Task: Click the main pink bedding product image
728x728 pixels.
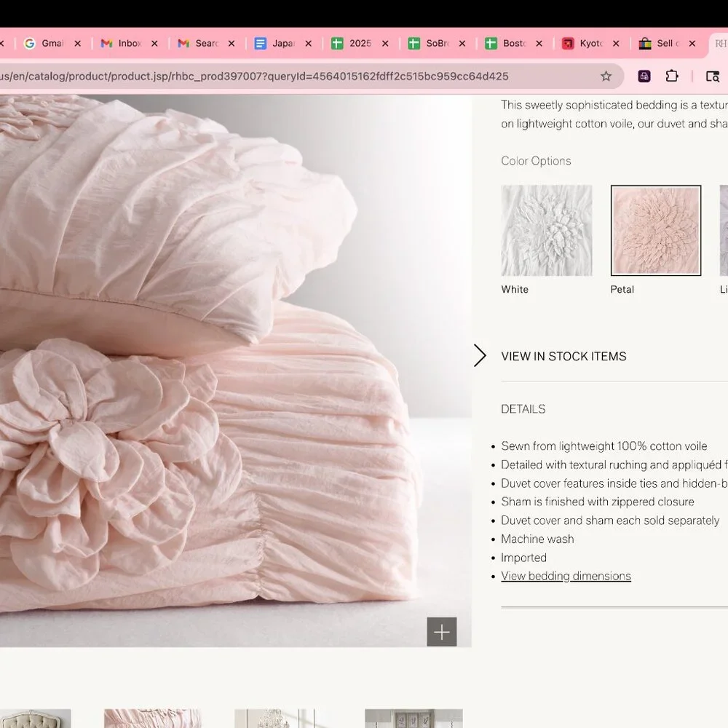Action: (235, 371)
